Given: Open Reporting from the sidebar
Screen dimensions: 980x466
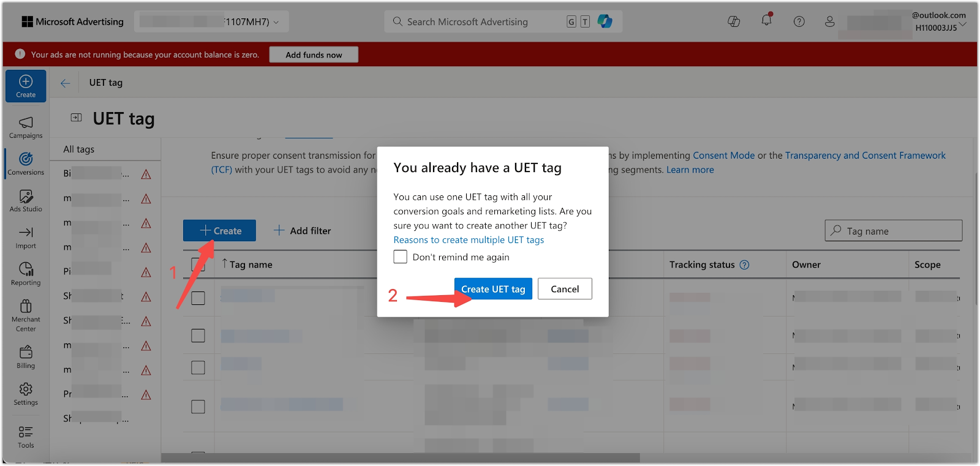Looking at the screenshot, I should coord(26,274).
